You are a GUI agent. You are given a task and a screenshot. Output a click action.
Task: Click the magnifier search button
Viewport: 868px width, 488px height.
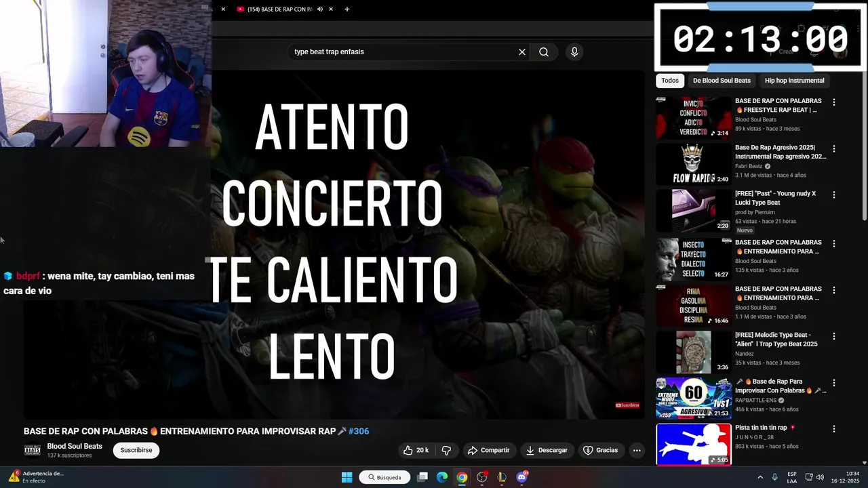coord(544,52)
